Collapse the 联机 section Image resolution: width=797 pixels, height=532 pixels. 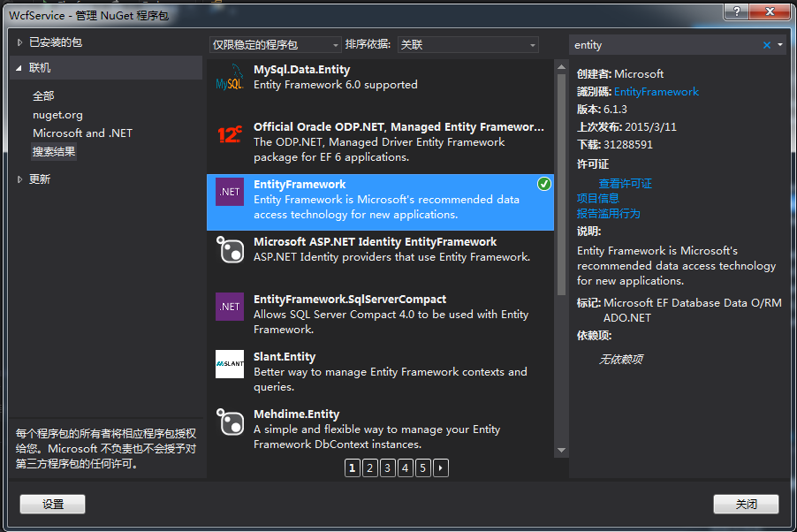[x=19, y=68]
